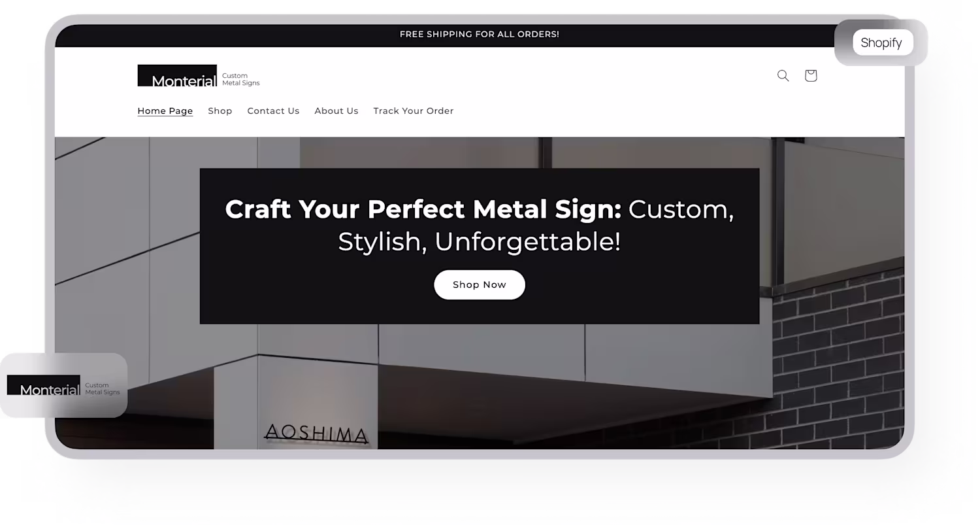The height and width of the screenshot is (531, 980).
Task: Click the bold 'Craft Your Perfect Metal Sign:' text
Action: pyautogui.click(x=423, y=209)
